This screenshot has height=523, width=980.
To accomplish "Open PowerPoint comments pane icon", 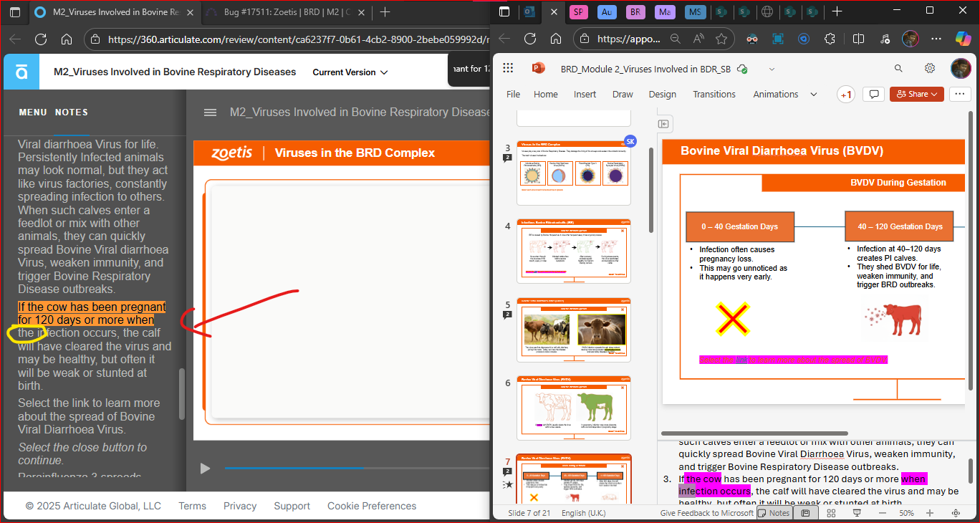I will click(x=873, y=95).
